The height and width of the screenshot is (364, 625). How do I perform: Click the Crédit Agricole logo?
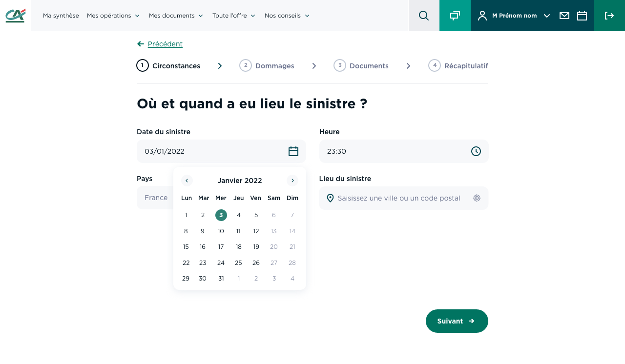(x=16, y=16)
